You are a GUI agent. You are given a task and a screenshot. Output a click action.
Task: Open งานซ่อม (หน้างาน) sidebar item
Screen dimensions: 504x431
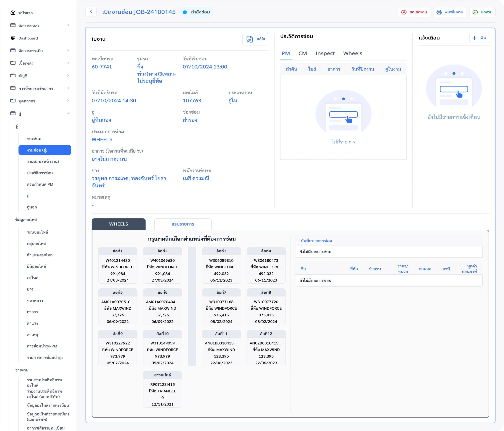[x=43, y=161]
